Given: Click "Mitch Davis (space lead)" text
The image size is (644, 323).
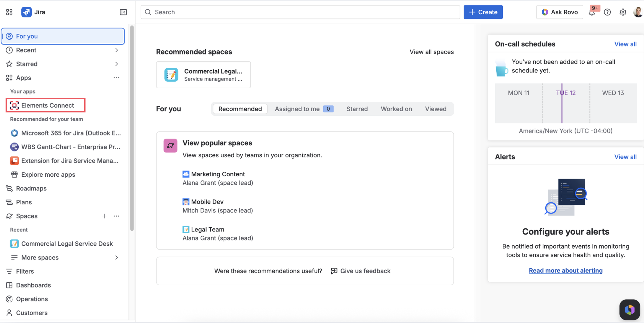Looking at the screenshot, I should (x=218, y=210).
